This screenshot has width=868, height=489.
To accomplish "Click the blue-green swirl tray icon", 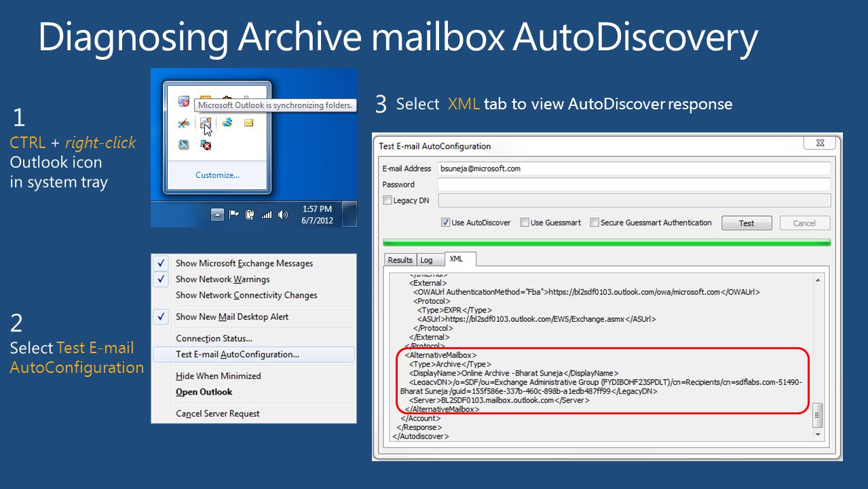I will tap(227, 123).
